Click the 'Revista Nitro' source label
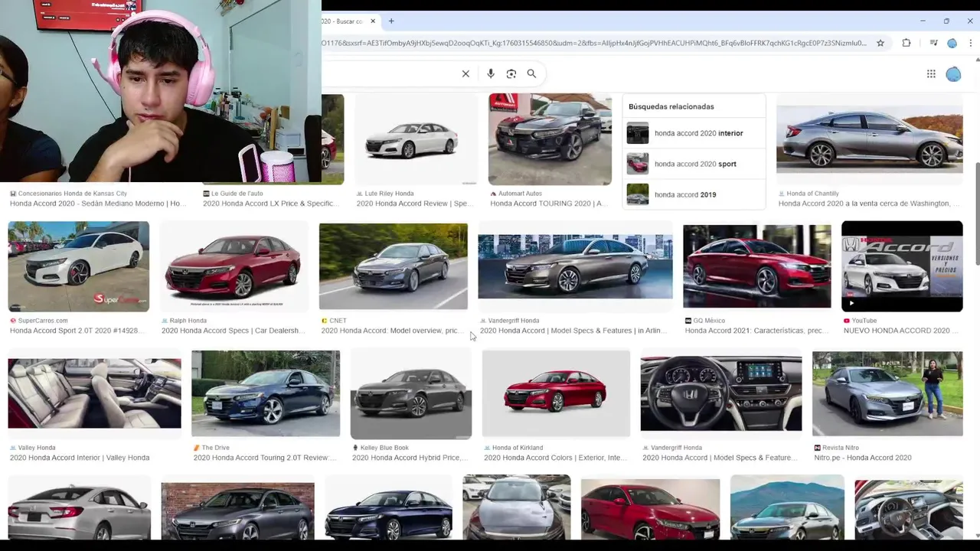 coord(841,448)
